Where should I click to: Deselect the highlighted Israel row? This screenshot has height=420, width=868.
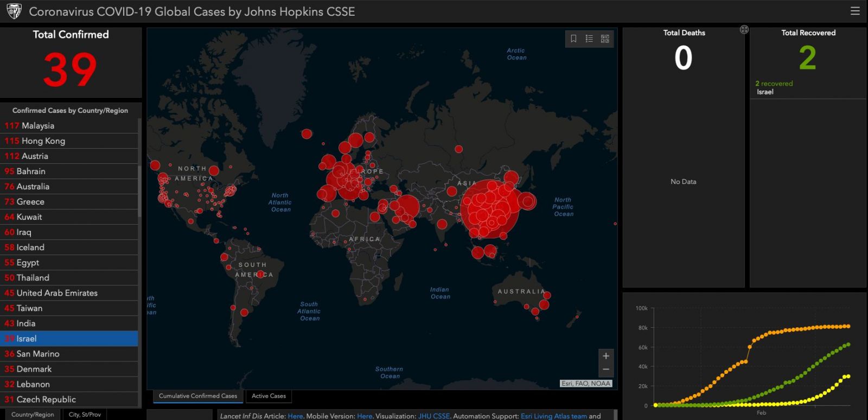click(69, 338)
